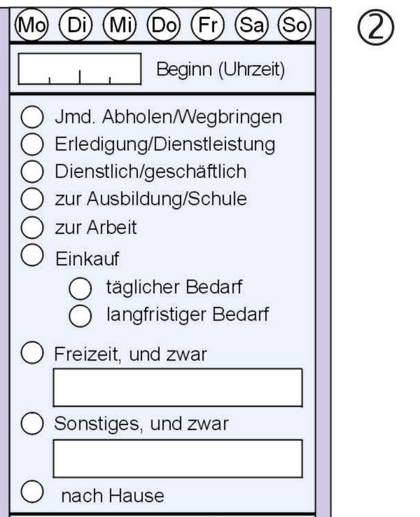The height and width of the screenshot is (517, 420).
Task: Click the Freizeit, und zwar text box
Action: click(178, 388)
